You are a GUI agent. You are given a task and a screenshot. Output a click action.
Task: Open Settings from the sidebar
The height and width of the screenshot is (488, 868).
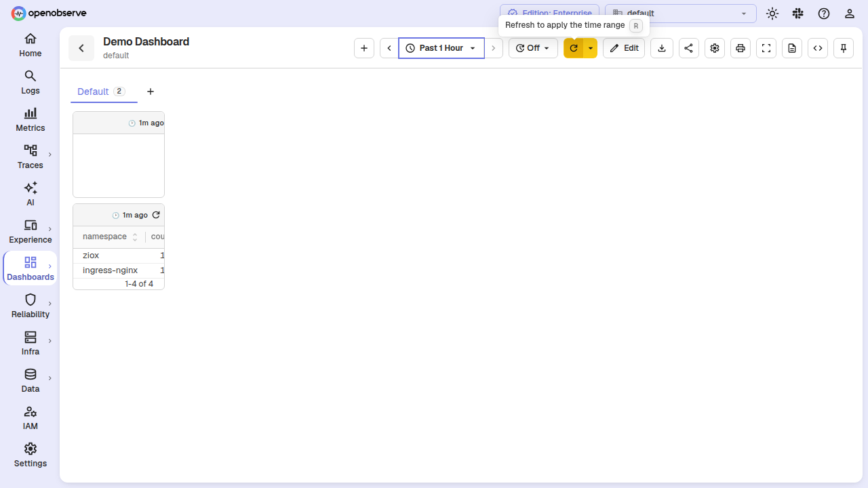click(x=30, y=455)
